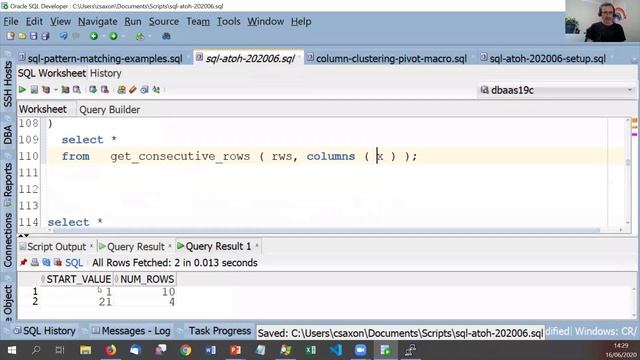Click the SQL link in Query Result toolbar
This screenshot has height=360, width=640.
click(x=74, y=262)
